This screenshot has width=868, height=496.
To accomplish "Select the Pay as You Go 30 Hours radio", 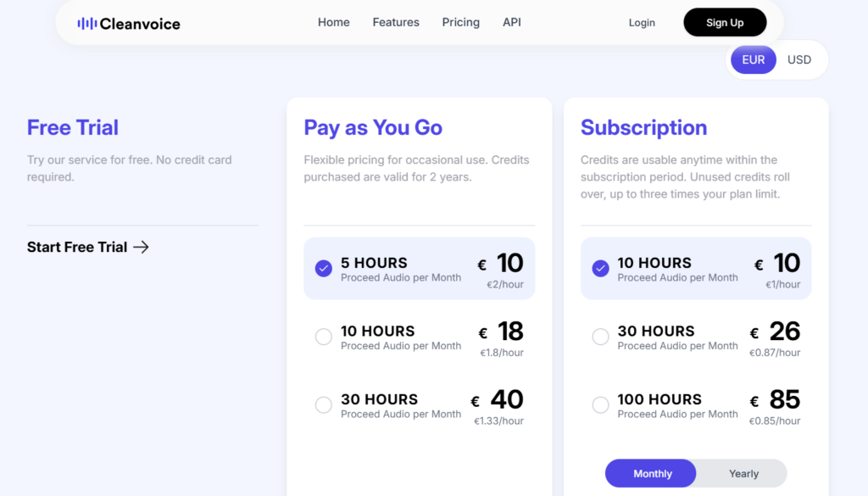I will click(x=323, y=404).
